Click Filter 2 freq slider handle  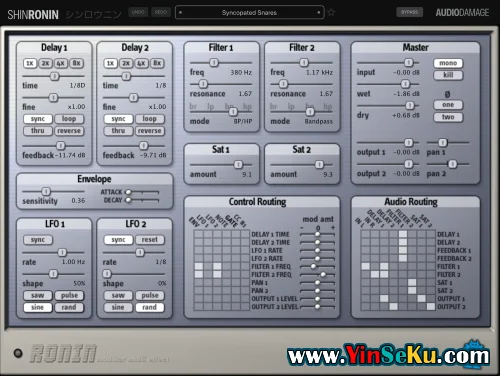point(304,63)
